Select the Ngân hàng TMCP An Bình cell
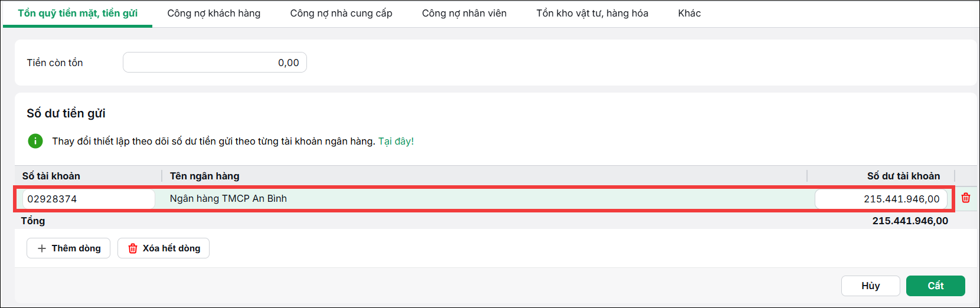Image resolution: width=980 pixels, height=308 pixels. point(228,199)
